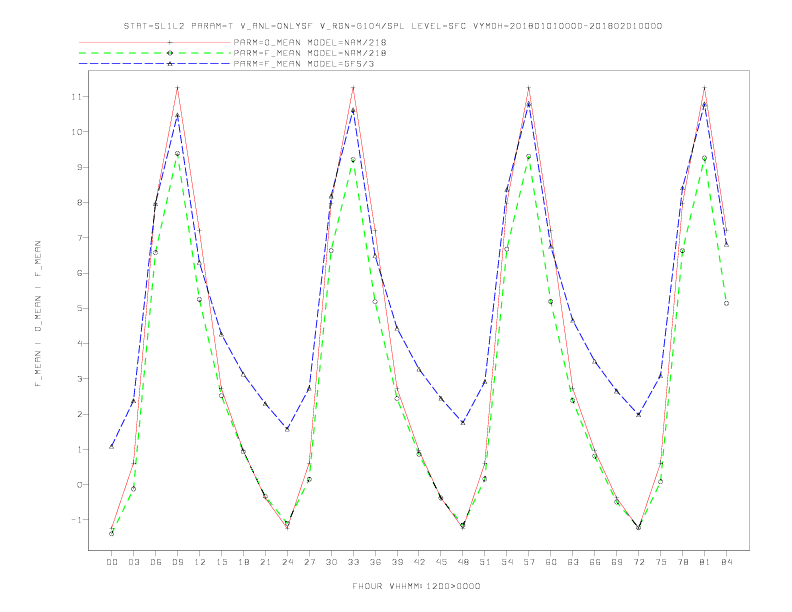Viewport: 792px width, 612px height.
Task: Click x-axis forecast hour label 24
Action: point(287,562)
